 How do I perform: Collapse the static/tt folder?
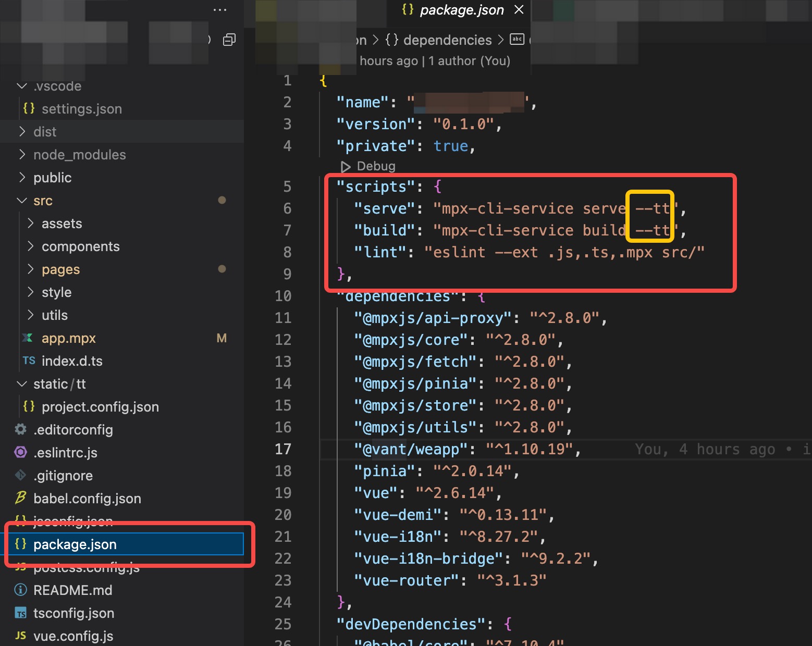(x=22, y=384)
